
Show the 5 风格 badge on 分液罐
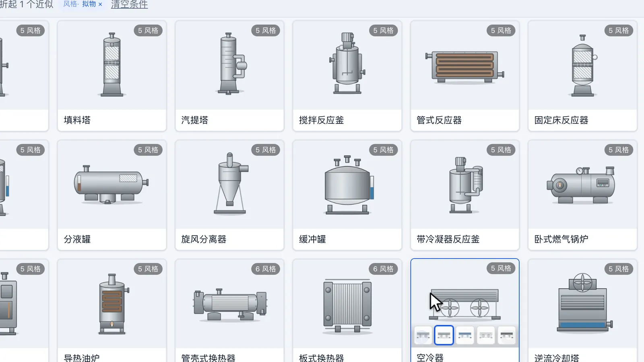pyautogui.click(x=148, y=150)
